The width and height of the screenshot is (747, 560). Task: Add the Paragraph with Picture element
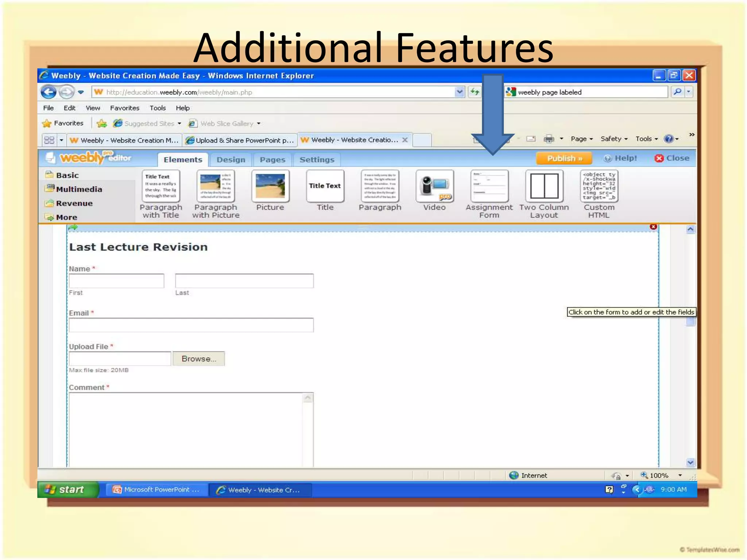click(x=216, y=194)
